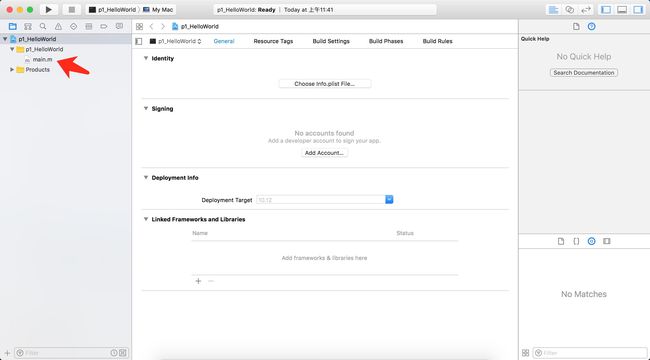
Task: Collapse the Signing section
Action: point(146,109)
